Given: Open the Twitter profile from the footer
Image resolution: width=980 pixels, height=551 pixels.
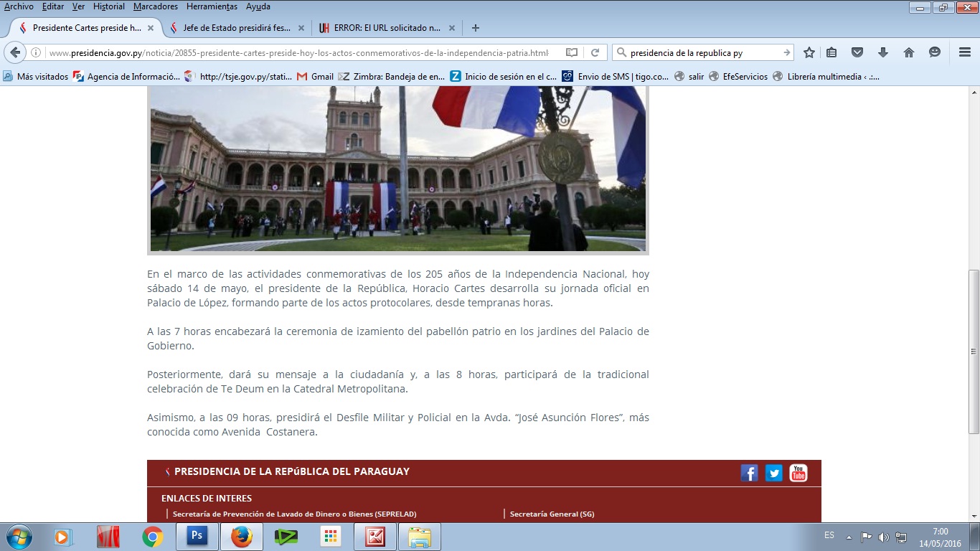Looking at the screenshot, I should (x=773, y=473).
